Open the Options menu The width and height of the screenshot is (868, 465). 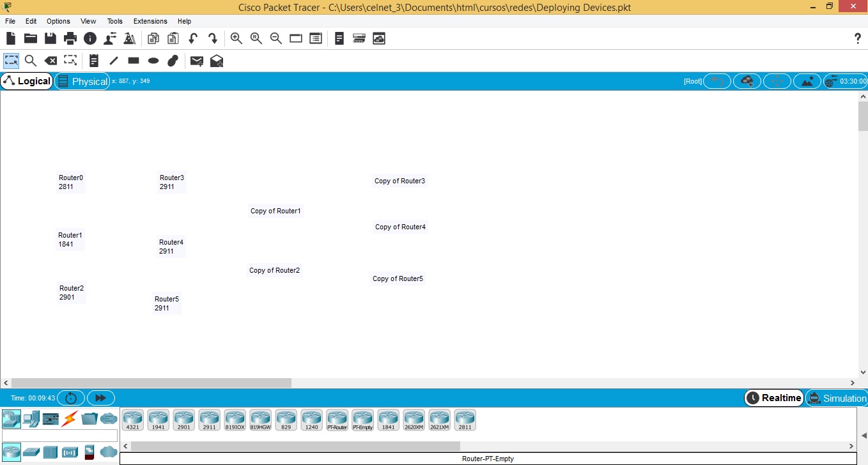(x=58, y=21)
